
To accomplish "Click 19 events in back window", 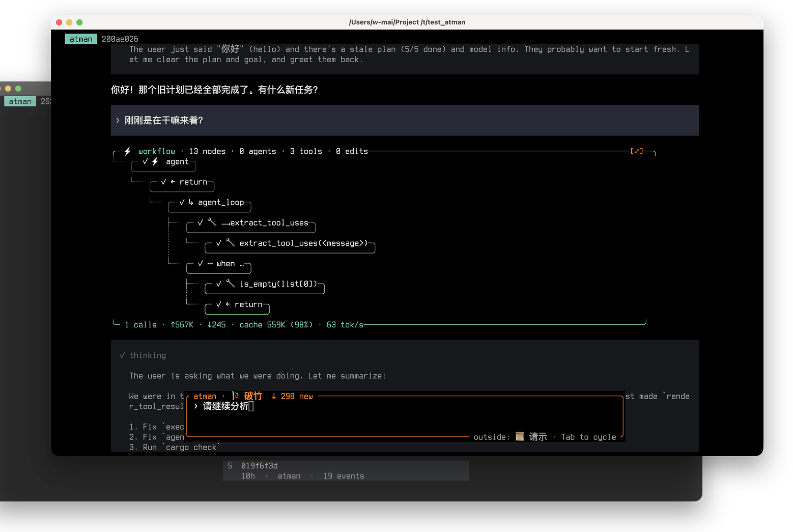I will coord(344,476).
